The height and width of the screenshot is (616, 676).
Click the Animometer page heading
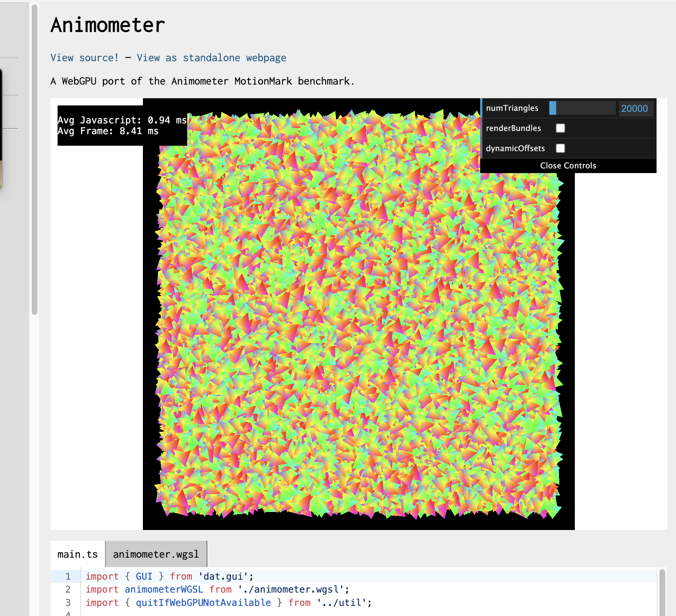click(x=108, y=25)
